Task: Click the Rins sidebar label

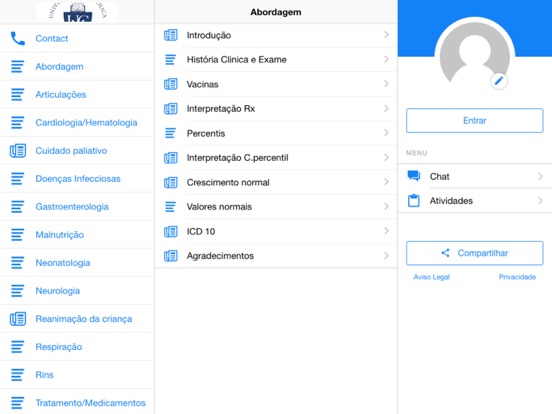Action: tap(44, 375)
